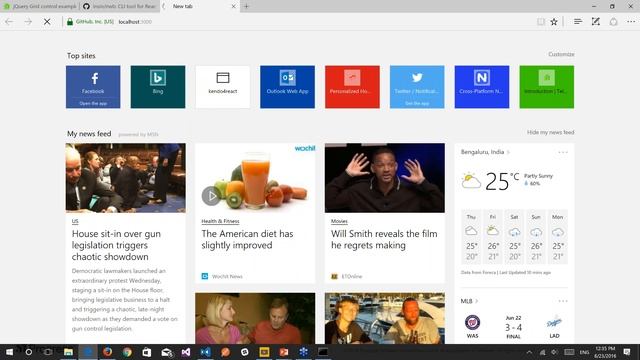Open the Facebook top site tile

coord(93,87)
